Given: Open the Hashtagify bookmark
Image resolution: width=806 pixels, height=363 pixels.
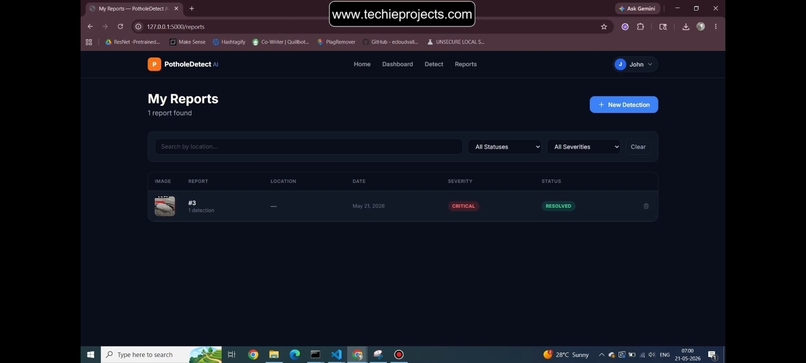Looking at the screenshot, I should tap(229, 42).
